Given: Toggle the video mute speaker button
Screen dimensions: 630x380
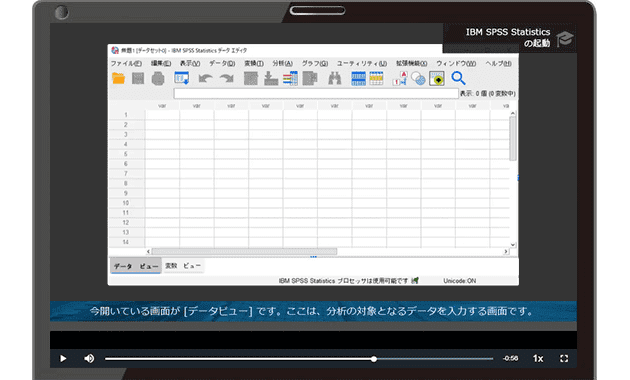Looking at the screenshot, I should 89,358.
